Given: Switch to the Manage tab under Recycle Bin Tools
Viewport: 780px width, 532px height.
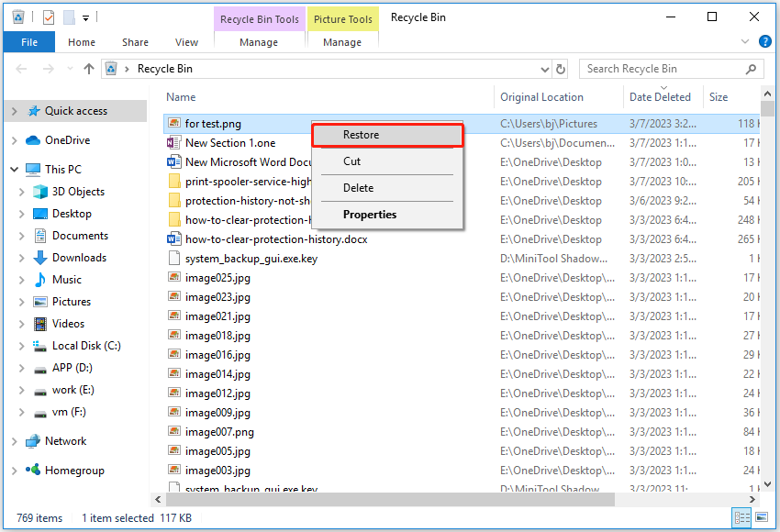Looking at the screenshot, I should click(259, 41).
